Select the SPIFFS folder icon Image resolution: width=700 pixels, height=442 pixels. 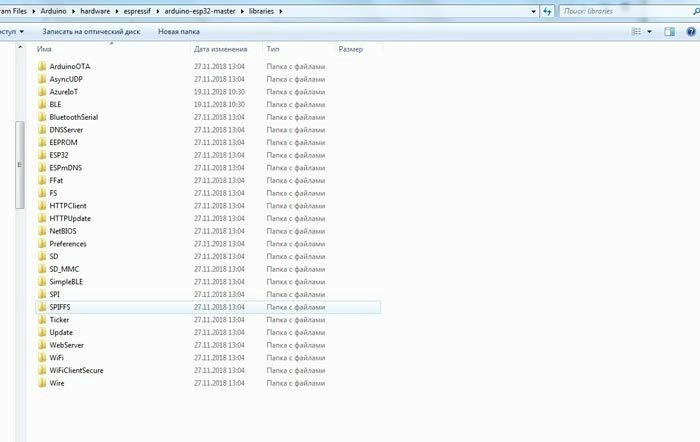coord(42,307)
